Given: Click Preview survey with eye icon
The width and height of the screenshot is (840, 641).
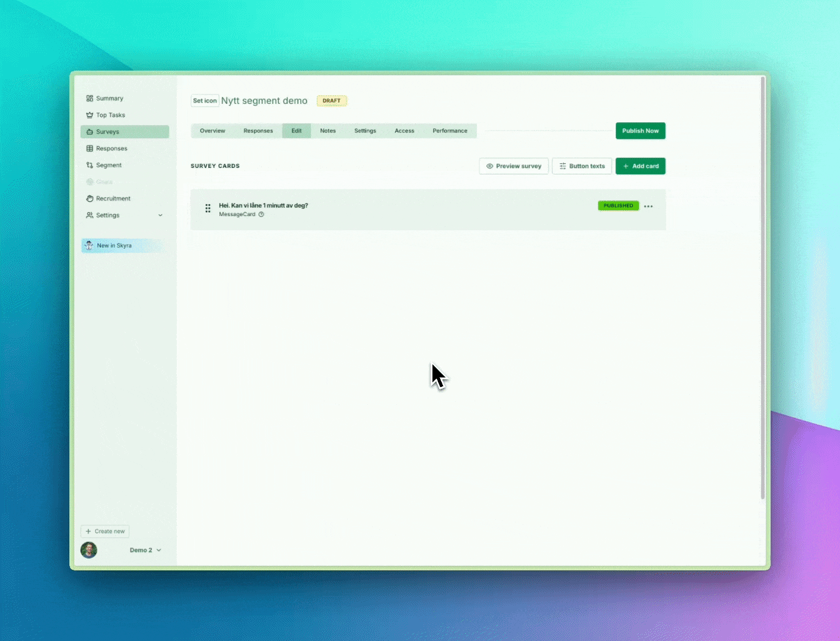Looking at the screenshot, I should coord(514,166).
